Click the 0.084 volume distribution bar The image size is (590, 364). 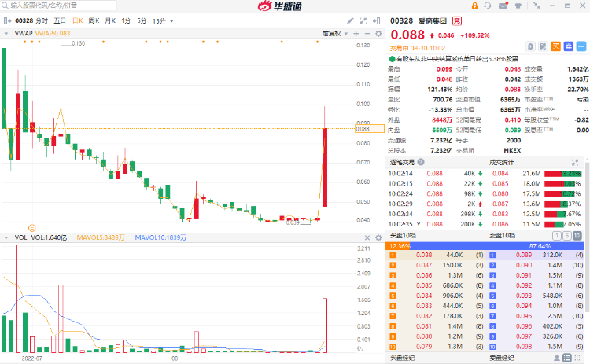click(x=562, y=173)
